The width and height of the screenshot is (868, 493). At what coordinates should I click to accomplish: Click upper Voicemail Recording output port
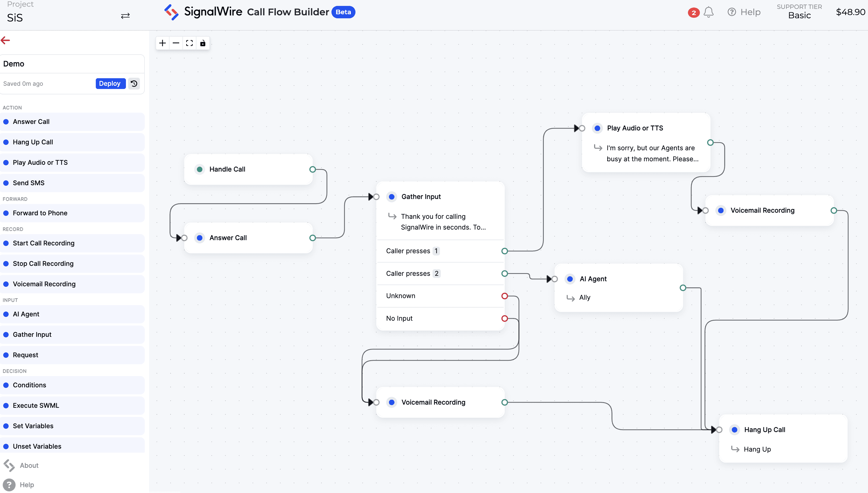[x=834, y=210]
